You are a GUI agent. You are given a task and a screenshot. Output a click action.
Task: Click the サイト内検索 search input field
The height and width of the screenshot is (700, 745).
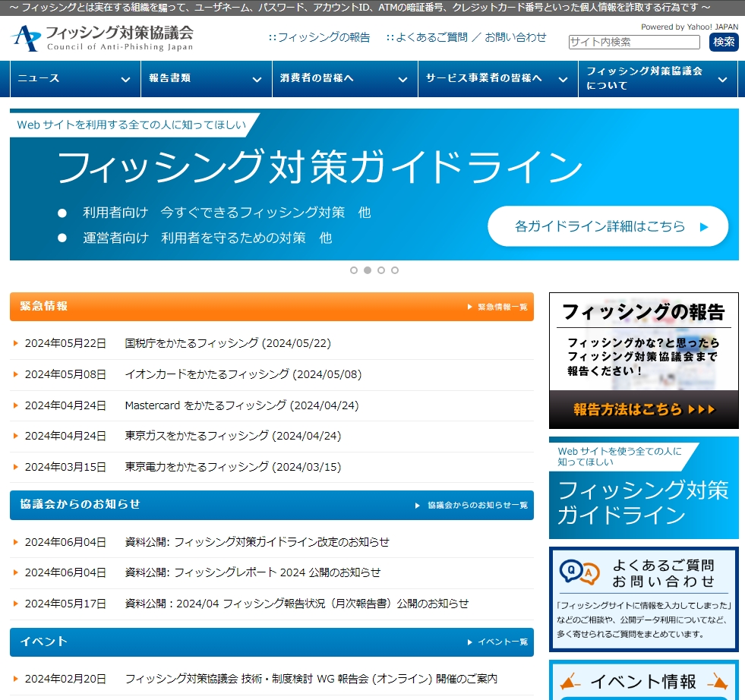click(633, 43)
